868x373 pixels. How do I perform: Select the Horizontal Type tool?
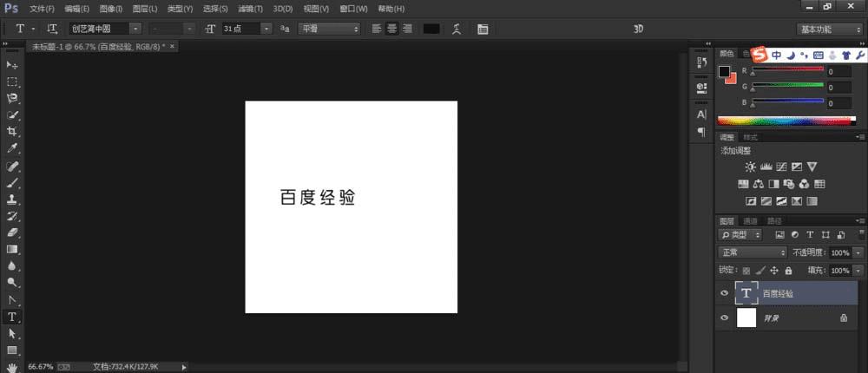[x=12, y=317]
